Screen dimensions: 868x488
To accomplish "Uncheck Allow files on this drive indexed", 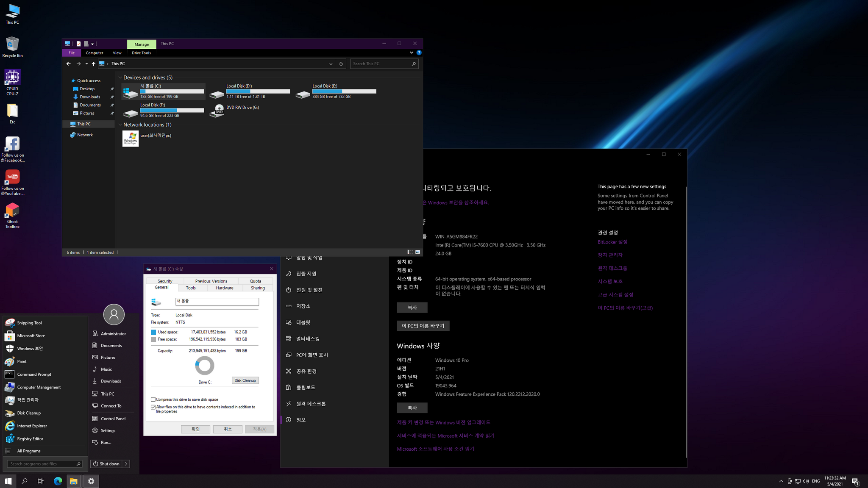I will point(153,407).
